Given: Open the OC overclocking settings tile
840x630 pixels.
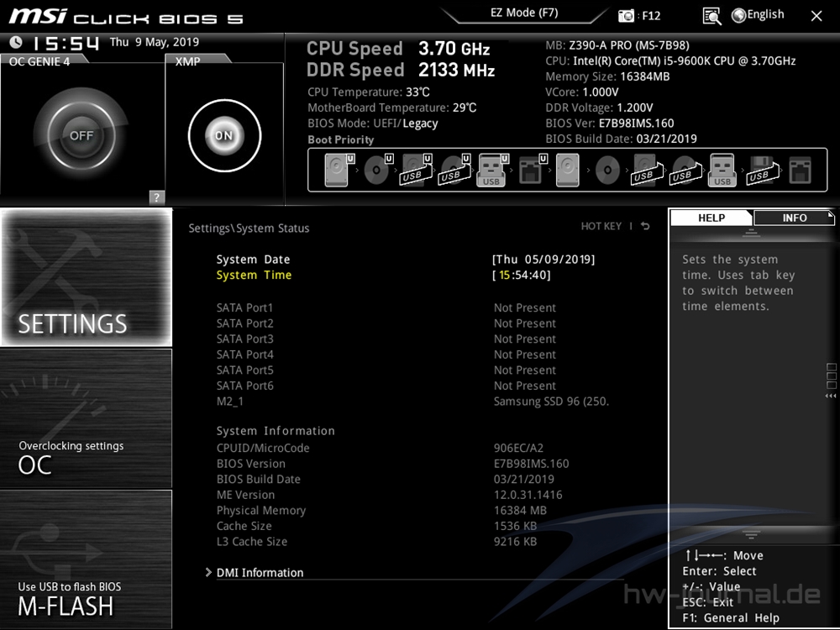Looking at the screenshot, I should coord(87,418).
